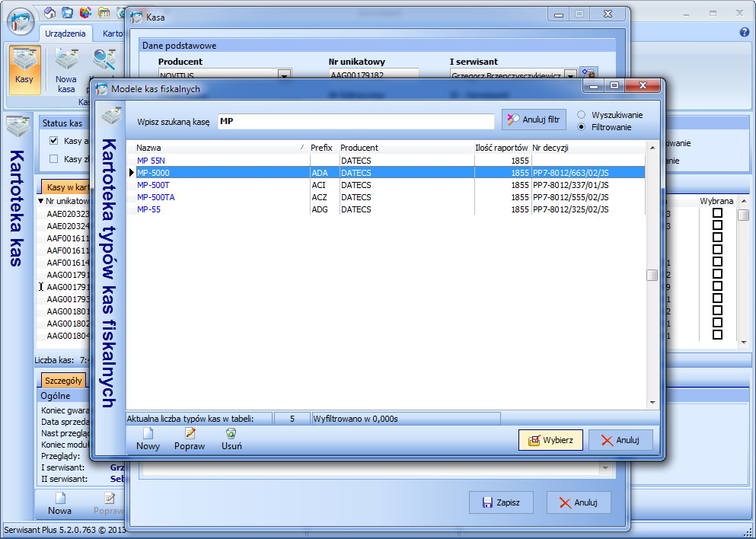Open the Nr unikatowy column filter triangle
The height and width of the screenshot is (539, 756).
pyautogui.click(x=40, y=201)
